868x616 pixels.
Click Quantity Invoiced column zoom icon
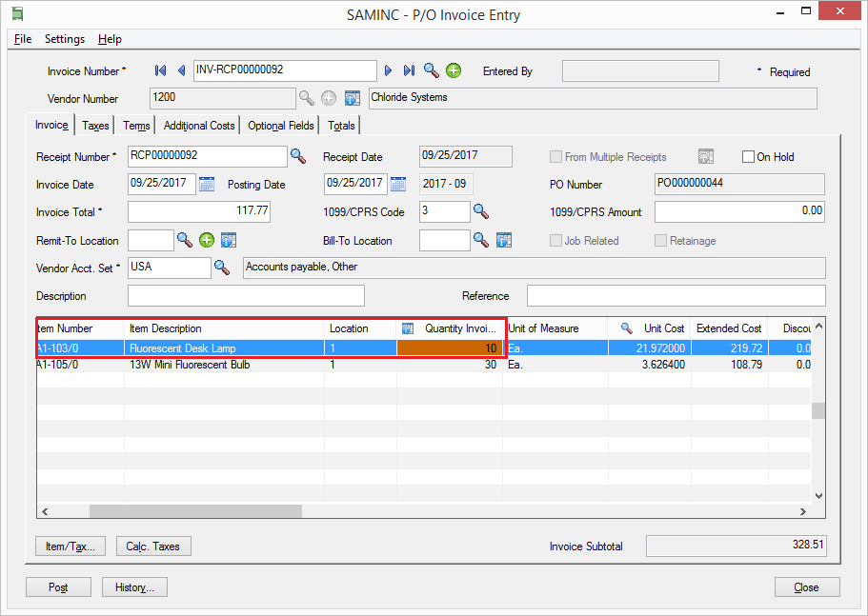click(408, 328)
